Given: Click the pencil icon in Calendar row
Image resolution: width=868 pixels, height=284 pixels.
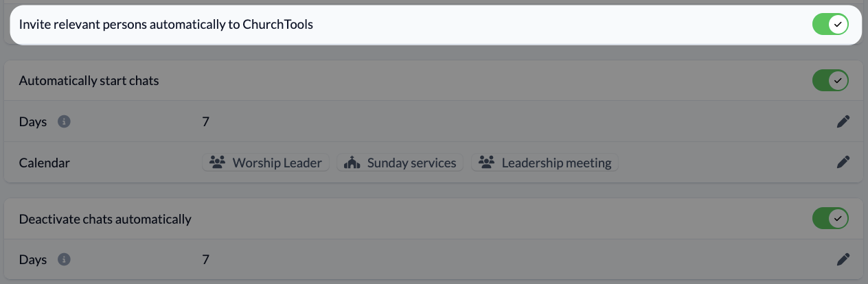Looking at the screenshot, I should click(843, 163).
